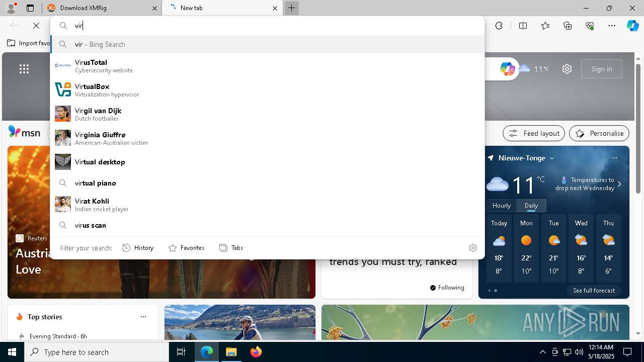Close the Download XMRig tab
This screenshot has width=644, height=362.
tap(154, 8)
